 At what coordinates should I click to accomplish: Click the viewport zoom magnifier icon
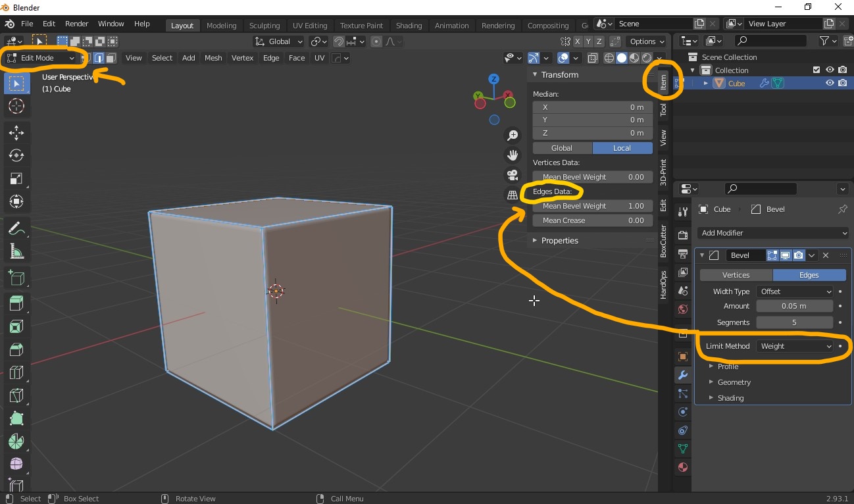coord(513,135)
